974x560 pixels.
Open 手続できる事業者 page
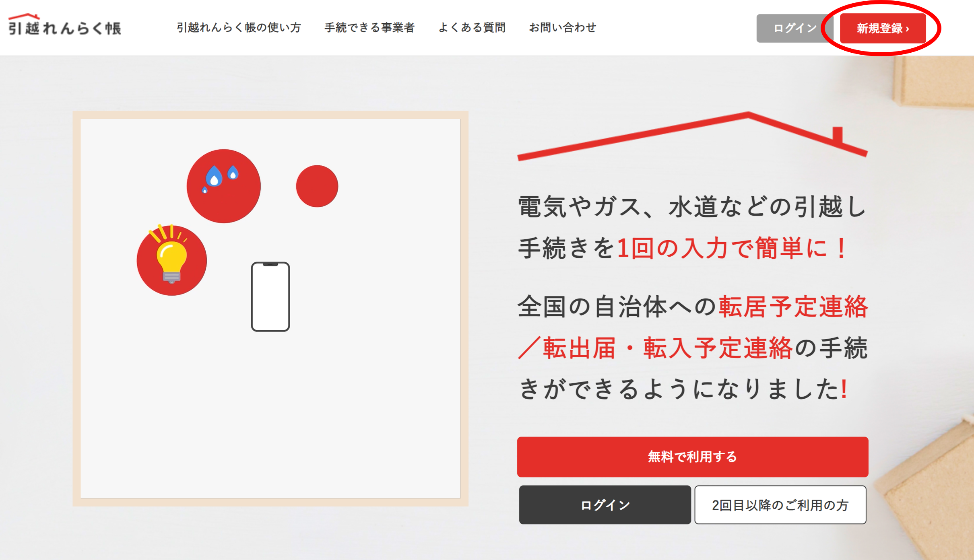pos(369,28)
